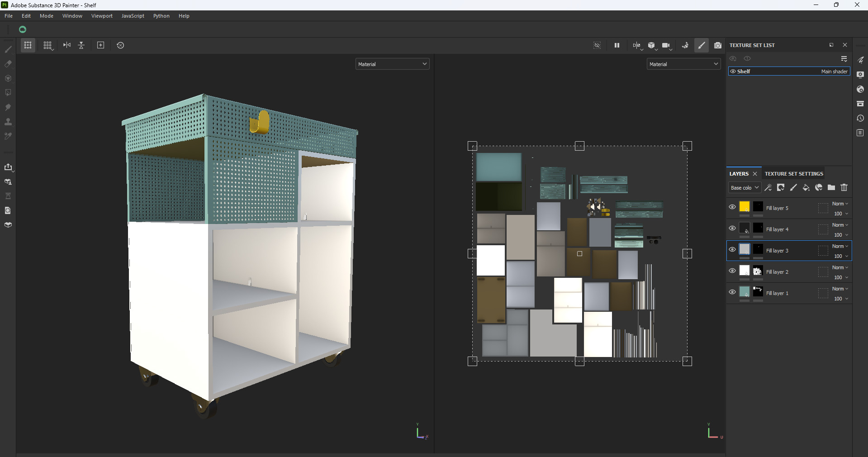868x457 pixels.
Task: Select Fill layer 1 teal color thumbnail
Action: tap(745, 292)
